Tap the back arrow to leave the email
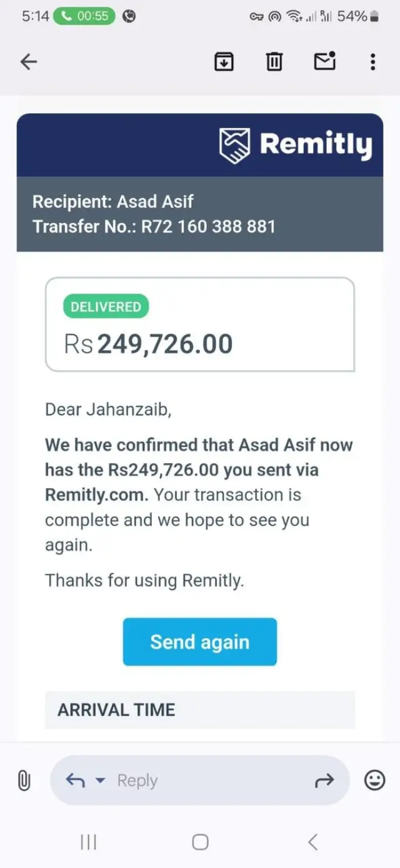Screen dimensions: 400x868 point(29,61)
